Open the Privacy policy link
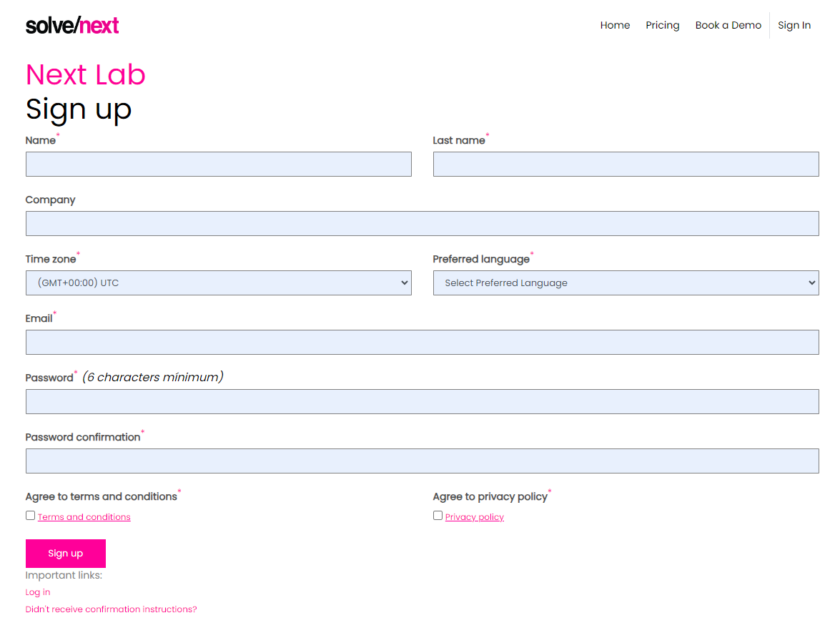The image size is (840, 633). click(474, 516)
